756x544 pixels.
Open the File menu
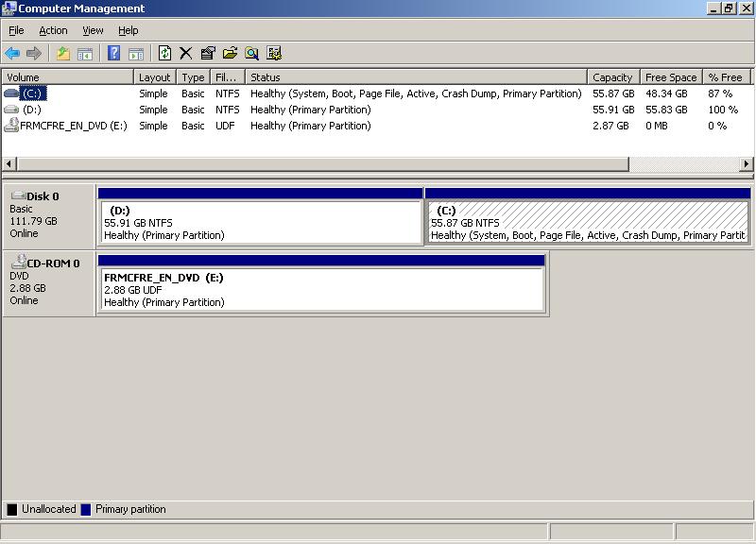(16, 30)
